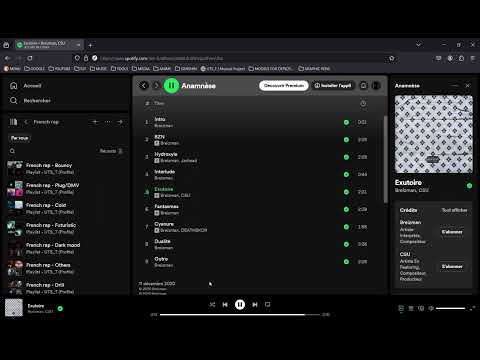
Task: Toggle saved check for Intro track
Action: click(x=346, y=122)
